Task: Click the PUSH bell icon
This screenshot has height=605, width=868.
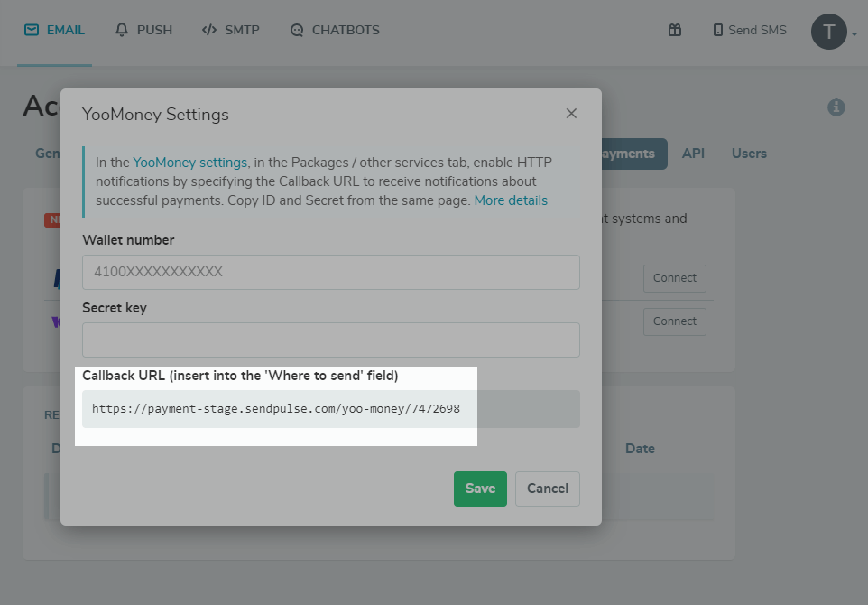Action: (122, 30)
